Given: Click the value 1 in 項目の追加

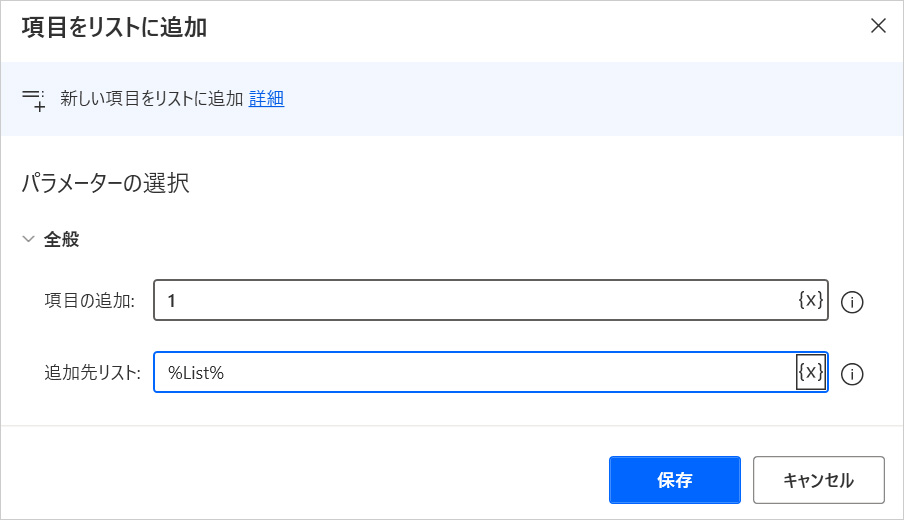Looking at the screenshot, I should (x=172, y=300).
